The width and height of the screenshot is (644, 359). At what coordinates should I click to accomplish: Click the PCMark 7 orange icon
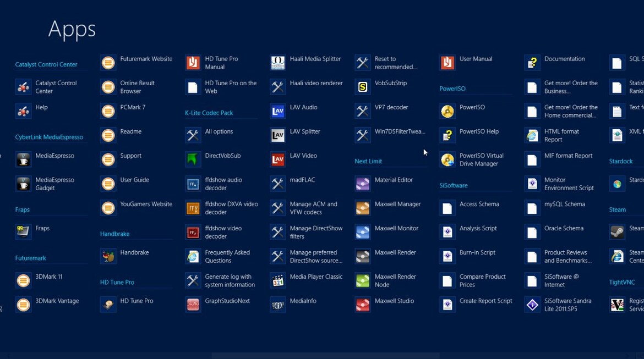click(x=108, y=111)
